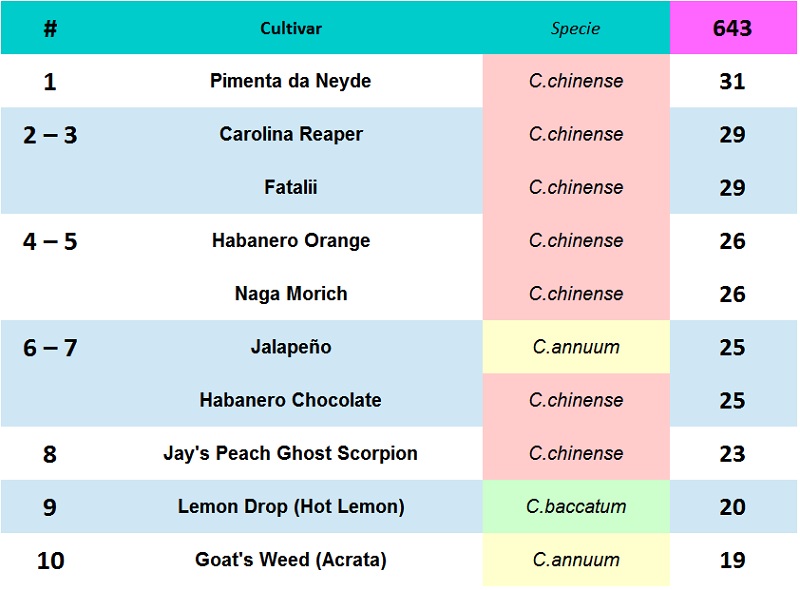Image resolution: width=800 pixels, height=590 pixels.
Task: Select the Naga Morich row name
Action: [291, 293]
